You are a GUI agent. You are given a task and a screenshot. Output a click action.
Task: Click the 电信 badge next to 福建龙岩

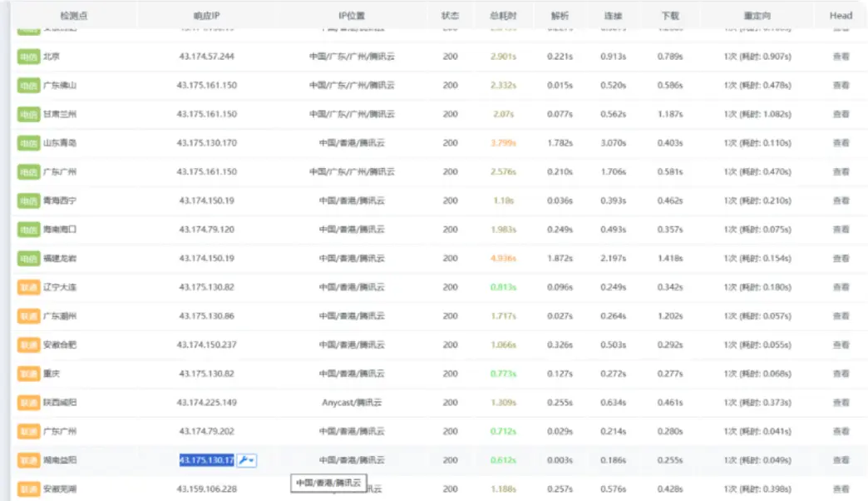(x=27, y=258)
